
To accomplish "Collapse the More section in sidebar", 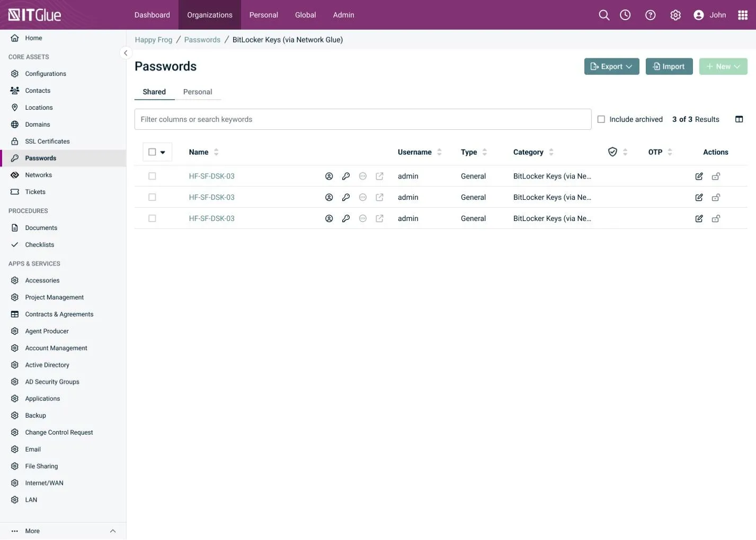I will (x=112, y=531).
